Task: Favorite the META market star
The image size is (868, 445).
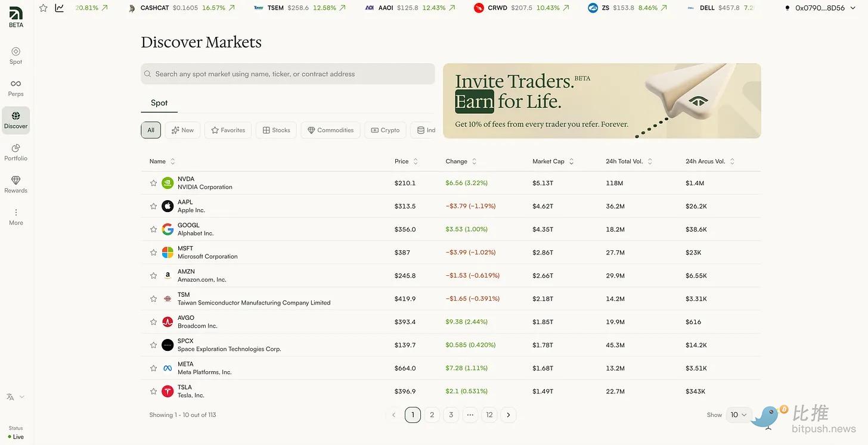Action: [x=153, y=368]
